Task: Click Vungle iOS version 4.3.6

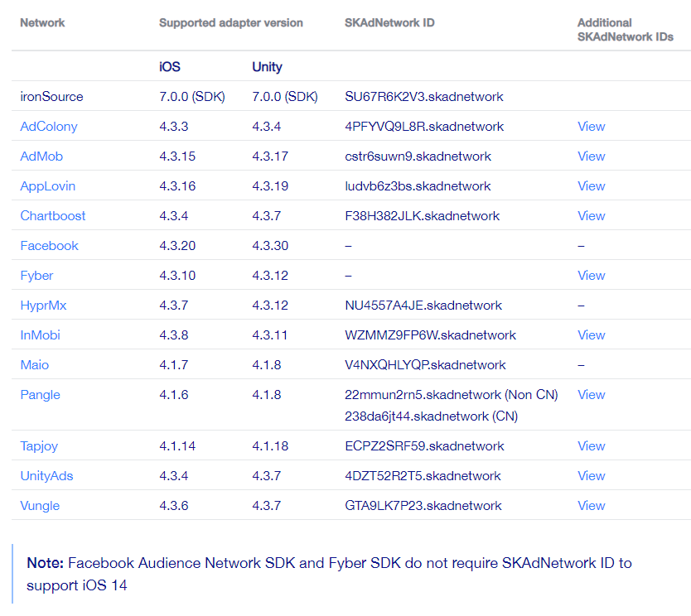Action: tap(174, 506)
